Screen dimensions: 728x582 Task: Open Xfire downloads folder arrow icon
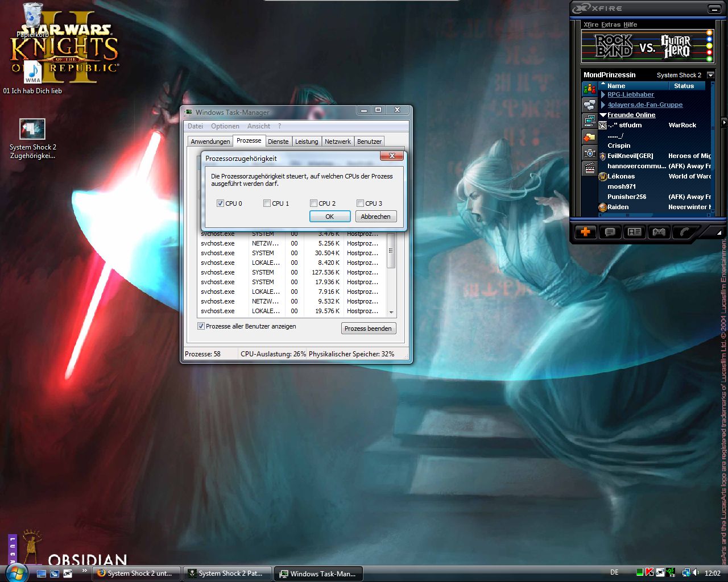[x=589, y=137]
